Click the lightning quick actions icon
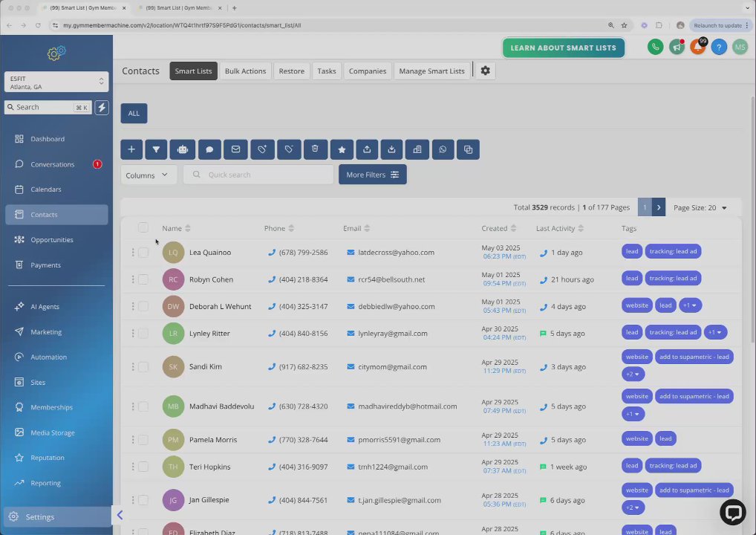The width and height of the screenshot is (756, 535). [102, 107]
